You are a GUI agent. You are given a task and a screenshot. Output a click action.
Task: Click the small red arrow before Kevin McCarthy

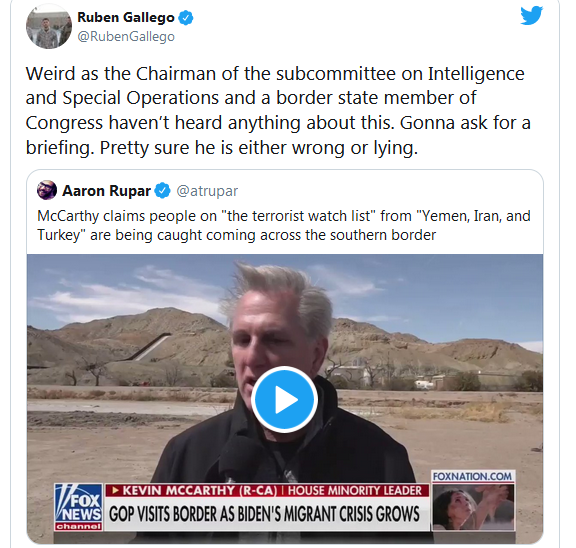(x=115, y=490)
